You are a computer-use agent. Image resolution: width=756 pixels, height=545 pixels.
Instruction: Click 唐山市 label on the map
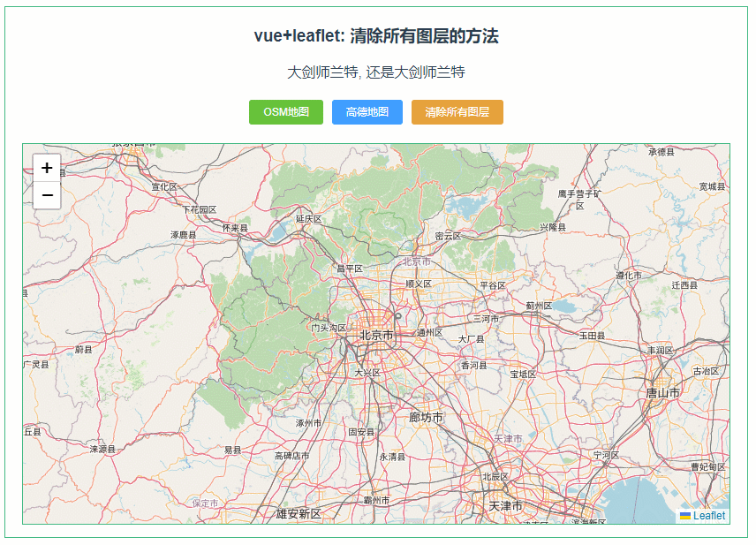click(662, 393)
